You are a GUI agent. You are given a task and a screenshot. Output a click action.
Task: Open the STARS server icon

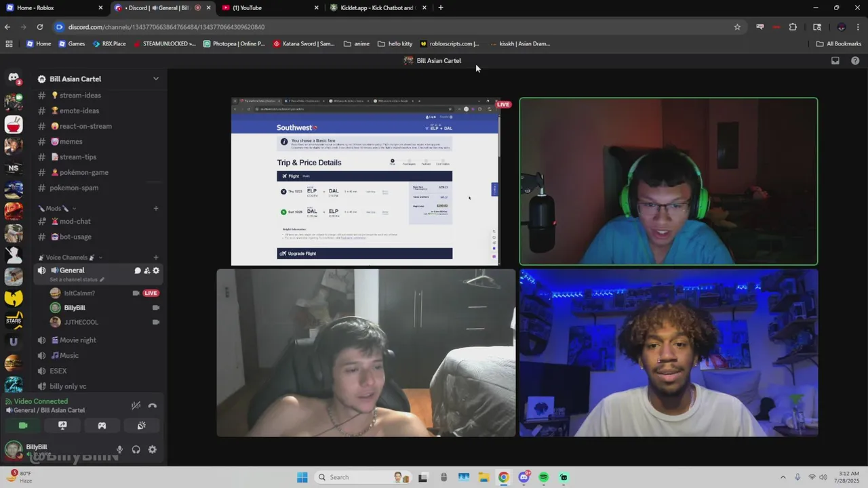(x=14, y=319)
